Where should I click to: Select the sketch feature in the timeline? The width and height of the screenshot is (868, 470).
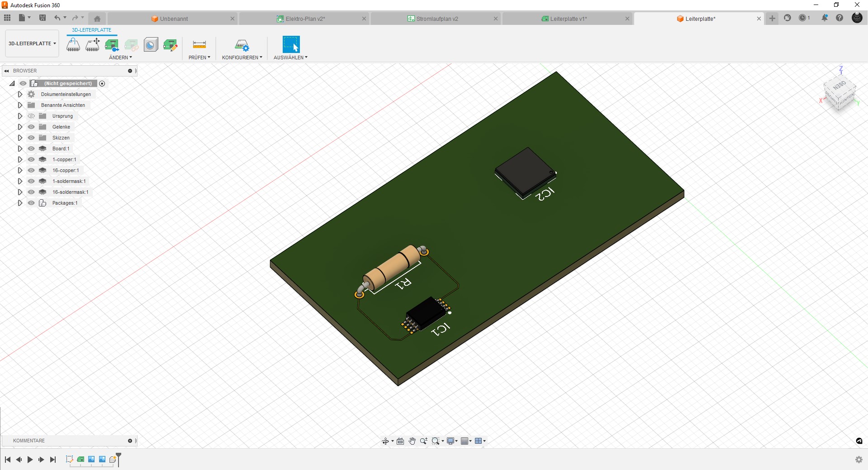70,459
